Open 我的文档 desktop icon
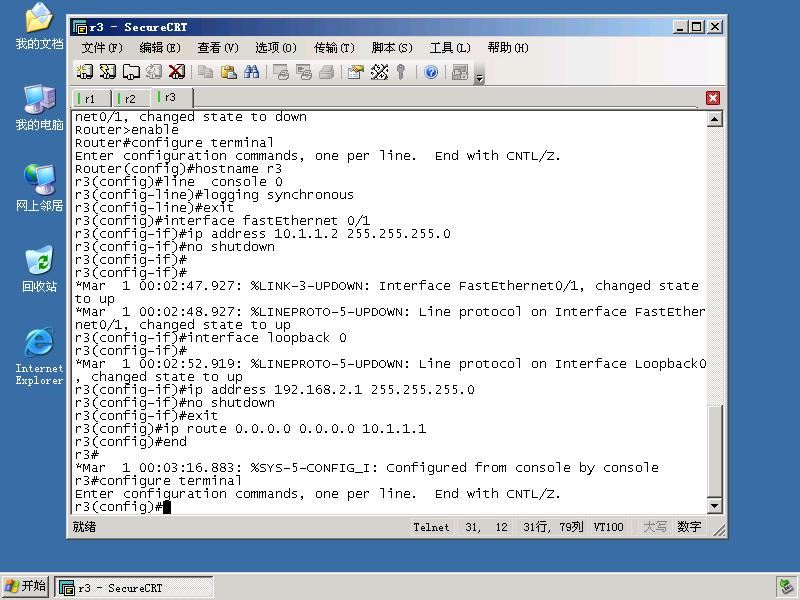 (x=39, y=26)
